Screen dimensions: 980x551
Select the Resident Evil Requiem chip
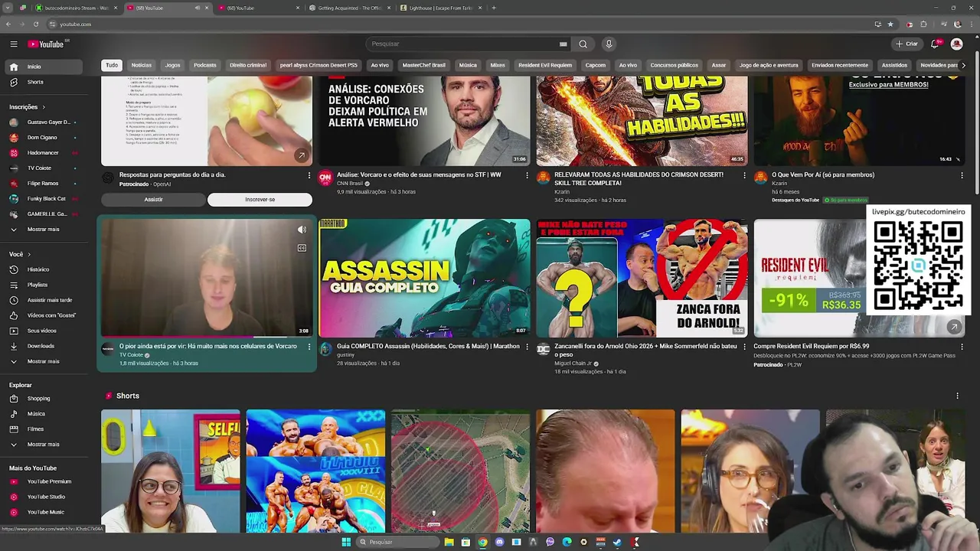pyautogui.click(x=545, y=65)
